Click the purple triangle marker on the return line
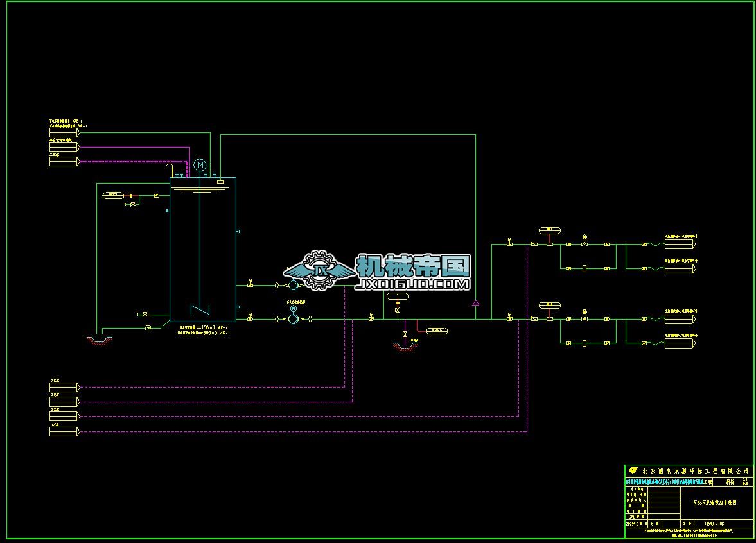Image resolution: width=756 pixels, height=543 pixels. pyautogui.click(x=475, y=303)
